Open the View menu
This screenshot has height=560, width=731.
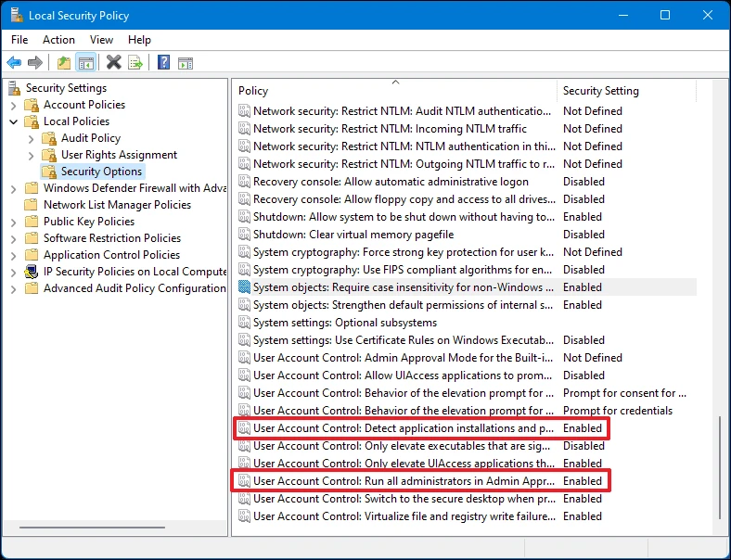pyautogui.click(x=101, y=40)
